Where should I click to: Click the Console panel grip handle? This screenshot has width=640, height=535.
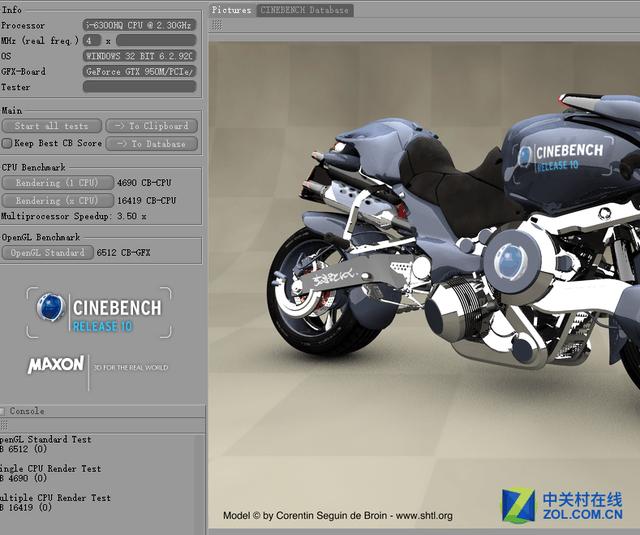[4, 425]
